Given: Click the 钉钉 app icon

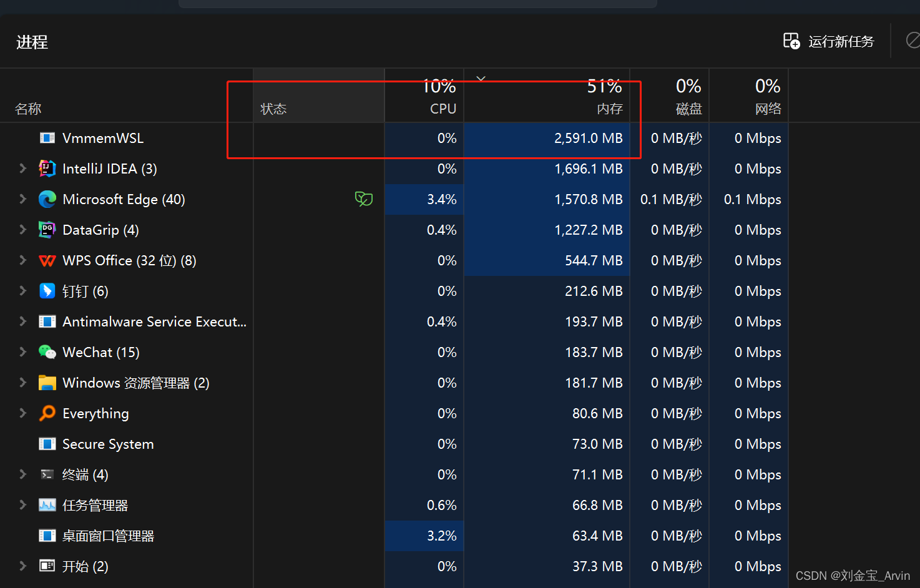Looking at the screenshot, I should click(47, 291).
